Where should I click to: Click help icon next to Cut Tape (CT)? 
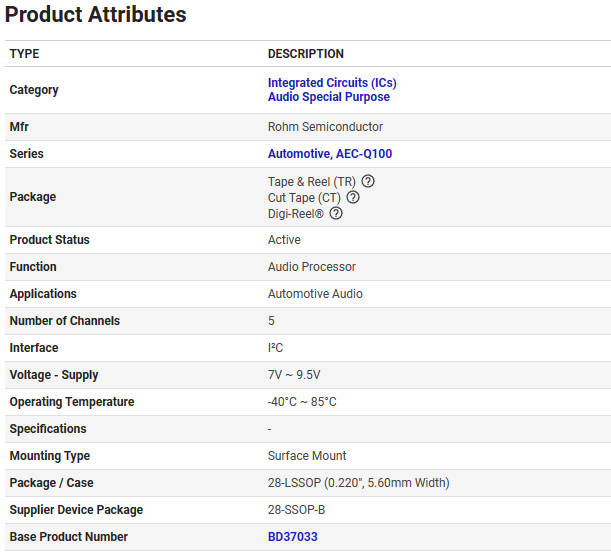353,197
